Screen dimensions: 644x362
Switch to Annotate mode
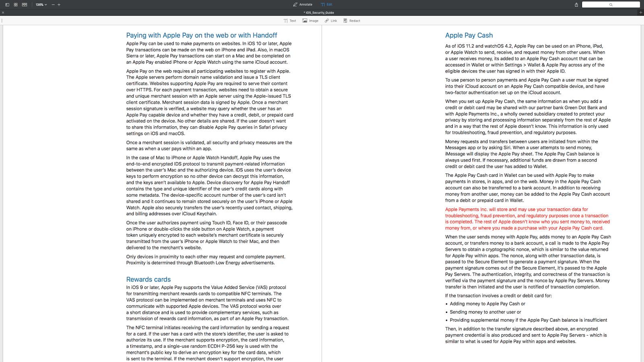(x=303, y=4)
